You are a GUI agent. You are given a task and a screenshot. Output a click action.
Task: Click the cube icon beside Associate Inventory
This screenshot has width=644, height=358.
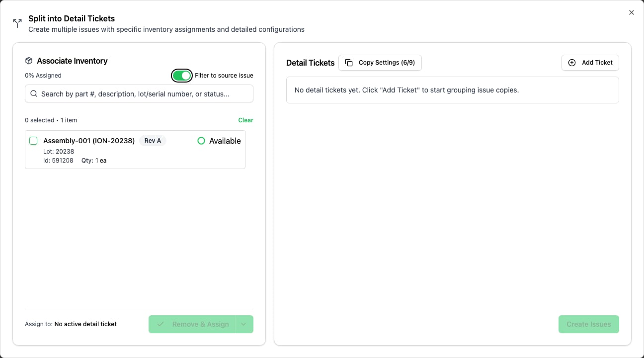[x=29, y=61]
